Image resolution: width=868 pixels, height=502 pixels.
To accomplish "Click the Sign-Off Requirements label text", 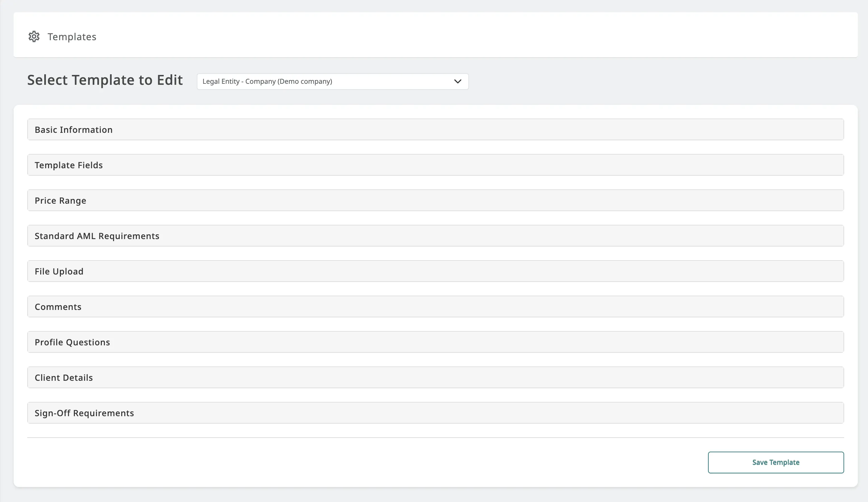I will [84, 413].
